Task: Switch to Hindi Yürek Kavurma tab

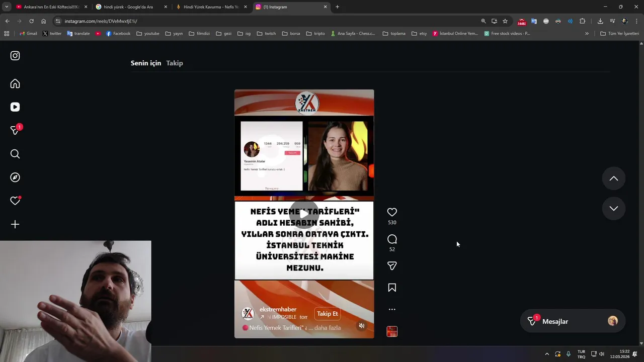Action: (x=211, y=7)
